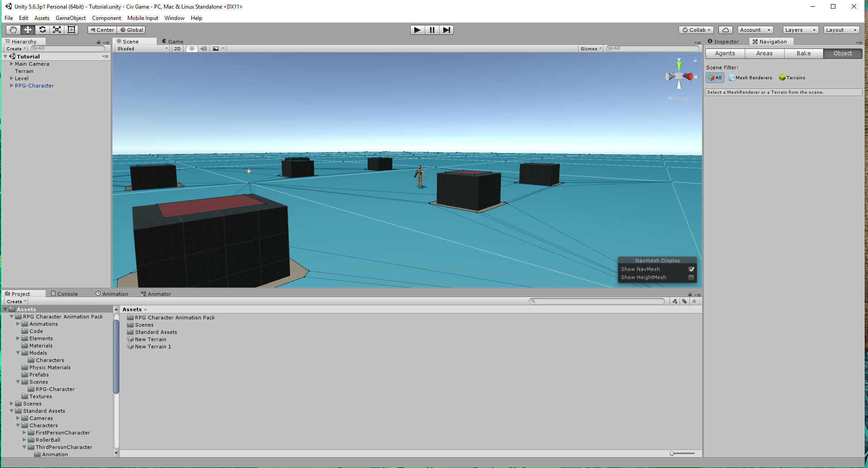Select the Scale tool
The image size is (868, 468).
pyautogui.click(x=57, y=29)
